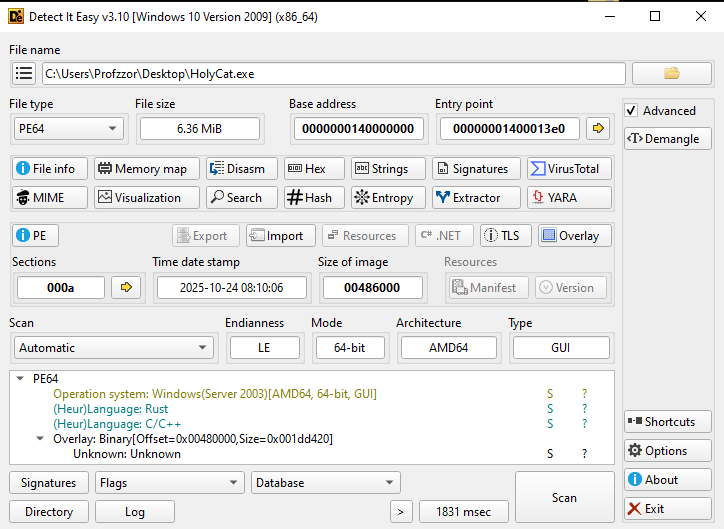This screenshot has height=529, width=724.
Task: Click the S link on Rust row
Action: point(550,409)
